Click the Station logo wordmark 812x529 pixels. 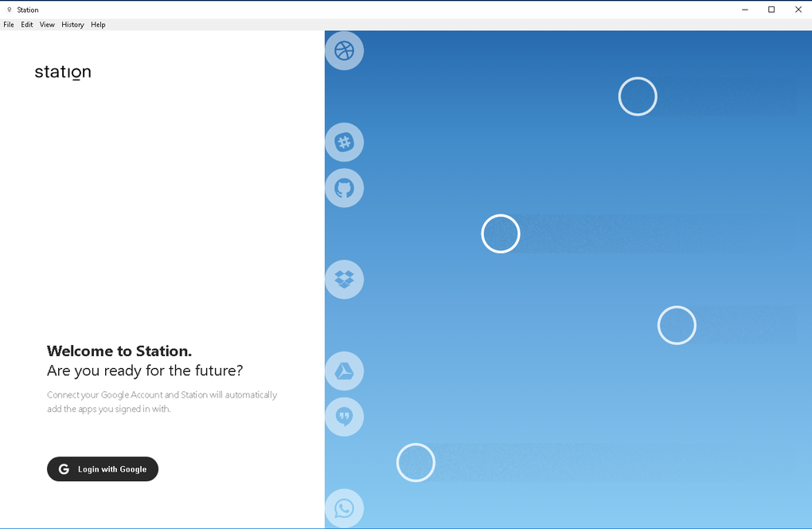coord(63,72)
